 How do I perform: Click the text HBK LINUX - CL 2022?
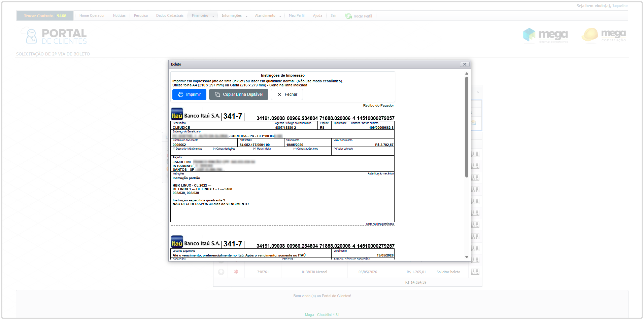pos(190,186)
